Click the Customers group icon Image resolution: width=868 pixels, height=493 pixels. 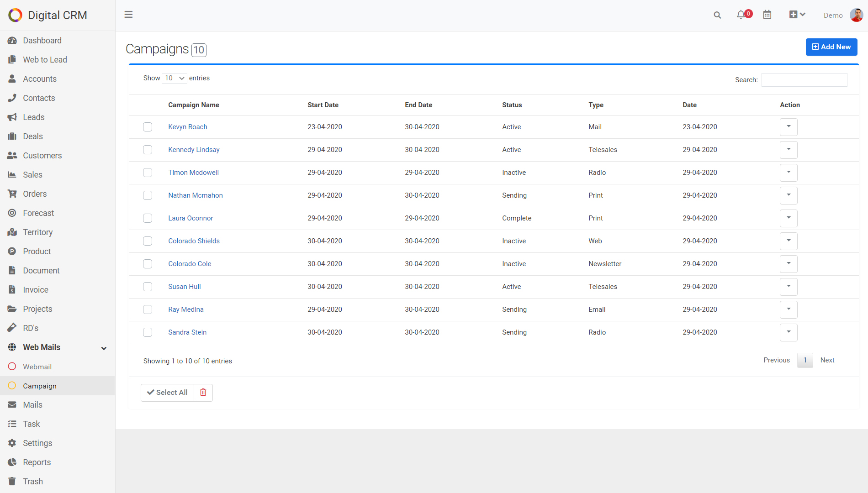pyautogui.click(x=12, y=156)
